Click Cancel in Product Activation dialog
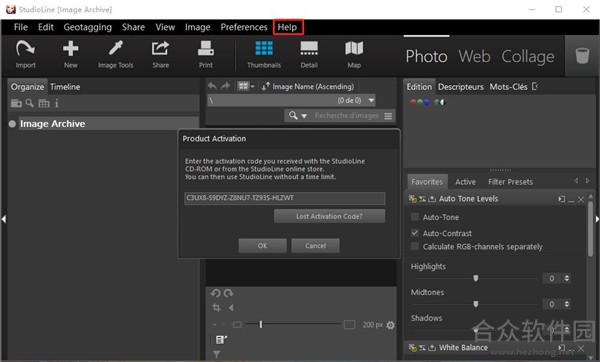This screenshot has height=362, width=600. pyautogui.click(x=315, y=246)
